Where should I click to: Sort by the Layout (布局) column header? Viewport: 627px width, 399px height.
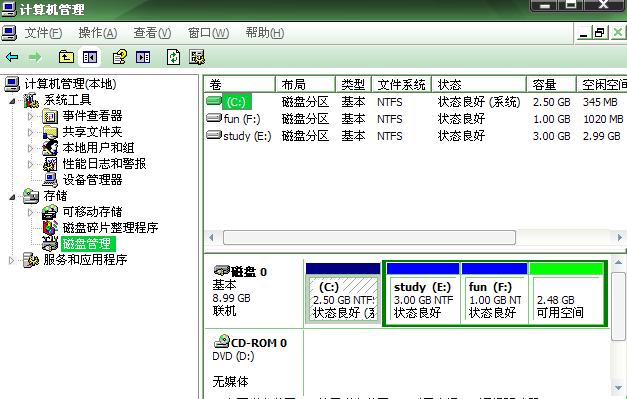click(305, 84)
